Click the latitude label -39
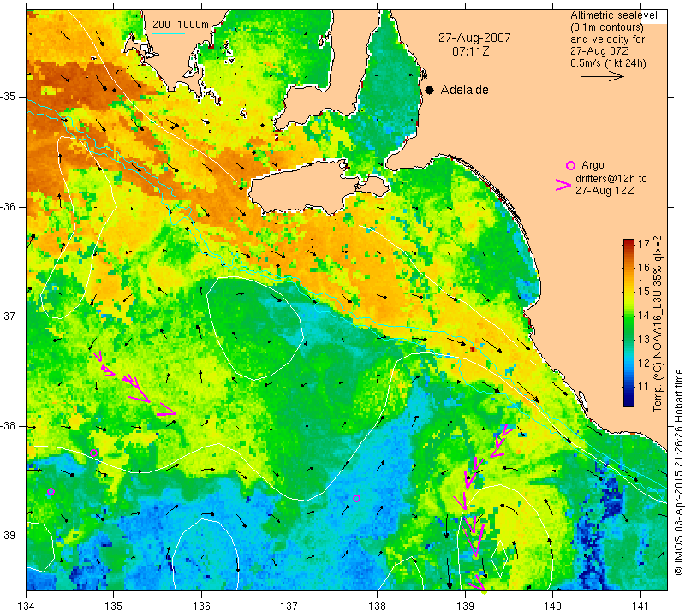This screenshot has width=685, height=616. (x=9, y=536)
